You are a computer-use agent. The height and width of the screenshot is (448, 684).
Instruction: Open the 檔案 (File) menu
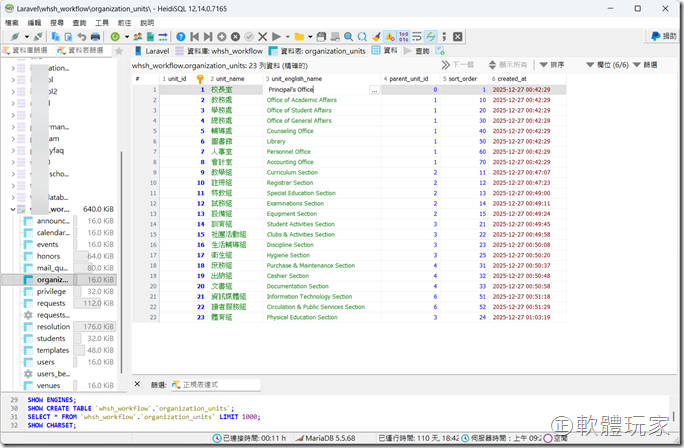pos(11,21)
